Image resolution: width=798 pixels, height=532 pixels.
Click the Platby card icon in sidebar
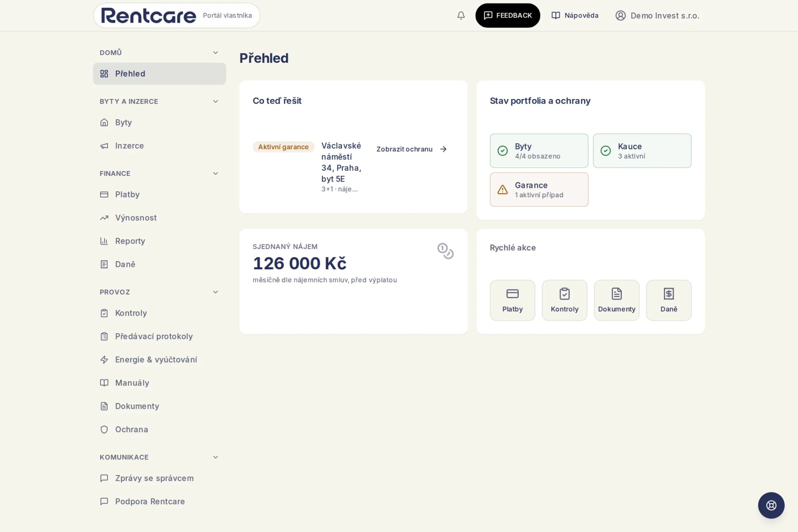(104, 194)
